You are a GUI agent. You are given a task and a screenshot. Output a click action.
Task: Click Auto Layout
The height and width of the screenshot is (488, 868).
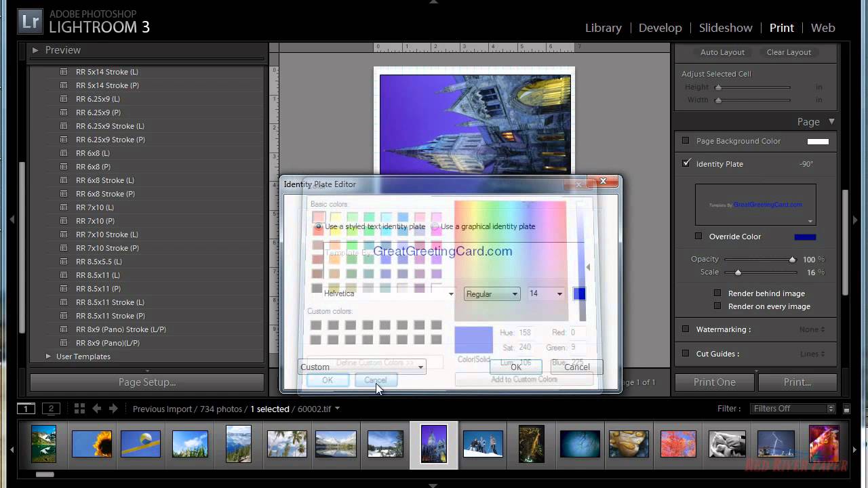(x=722, y=52)
